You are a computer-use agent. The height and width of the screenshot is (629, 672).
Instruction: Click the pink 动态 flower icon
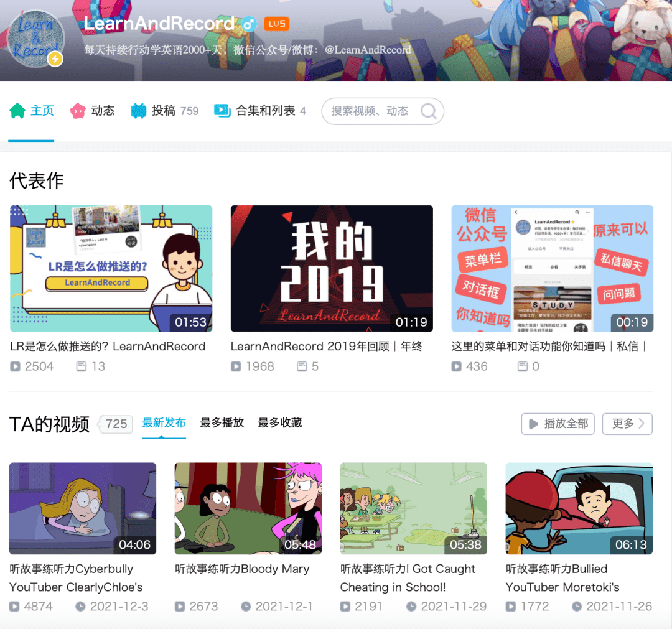click(x=78, y=111)
